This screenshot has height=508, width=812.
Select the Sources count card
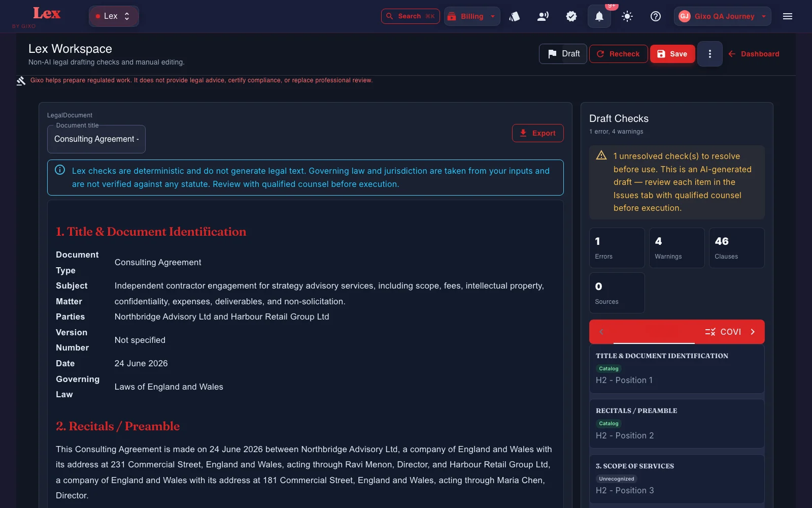pyautogui.click(x=617, y=293)
